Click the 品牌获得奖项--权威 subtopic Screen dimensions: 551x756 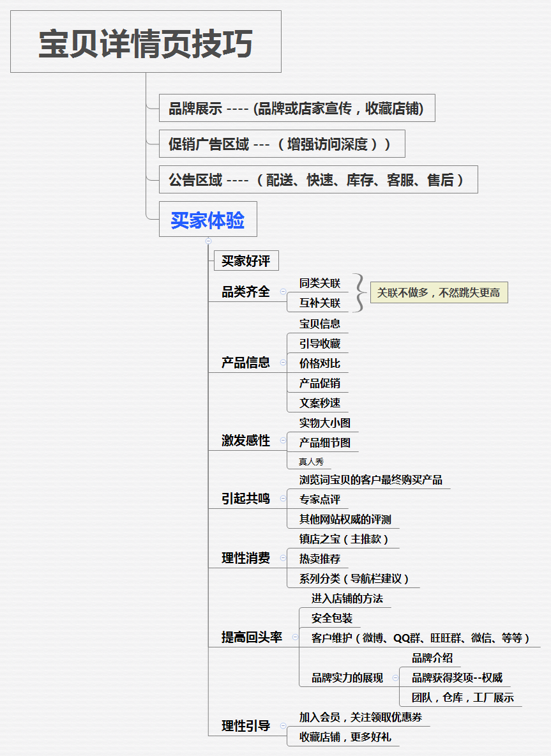coord(457,677)
